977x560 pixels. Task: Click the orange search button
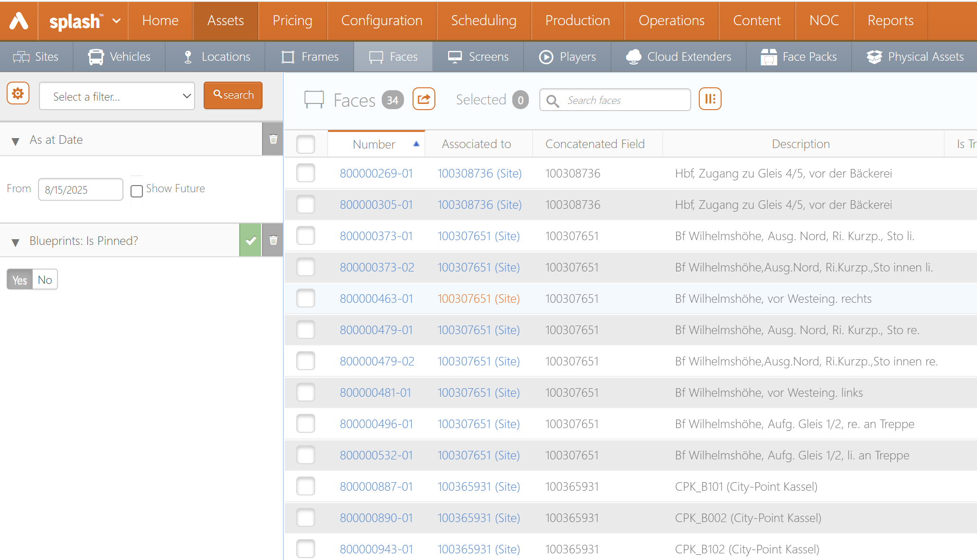[x=233, y=95]
